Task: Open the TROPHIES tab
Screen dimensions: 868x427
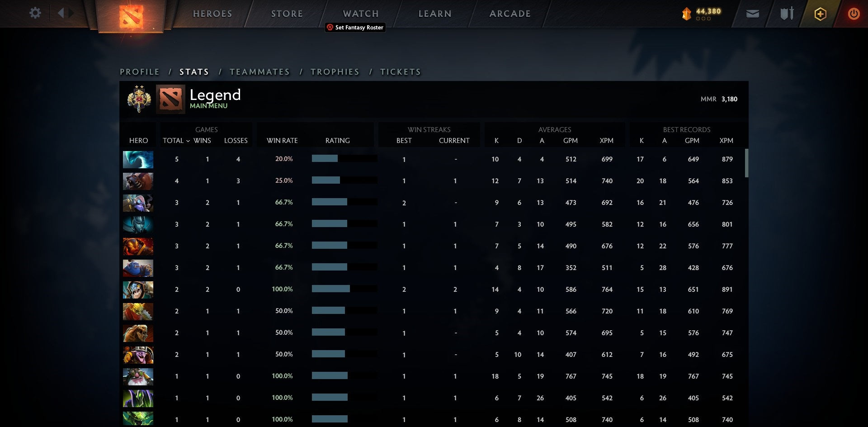Action: (x=335, y=71)
